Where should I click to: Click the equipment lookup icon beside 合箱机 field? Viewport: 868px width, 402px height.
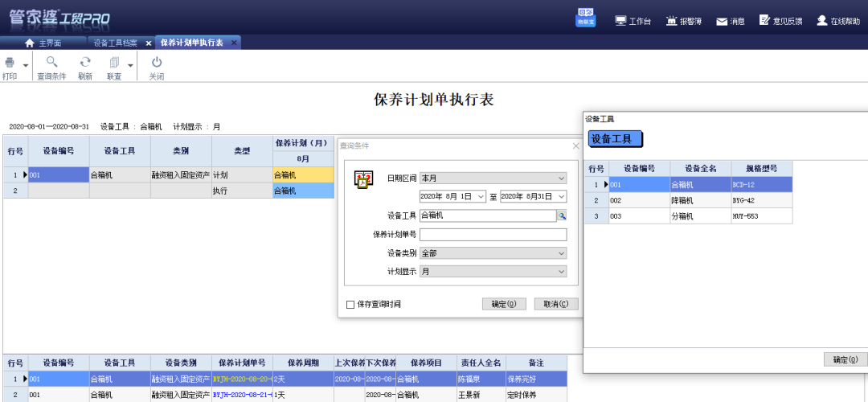pyautogui.click(x=562, y=215)
